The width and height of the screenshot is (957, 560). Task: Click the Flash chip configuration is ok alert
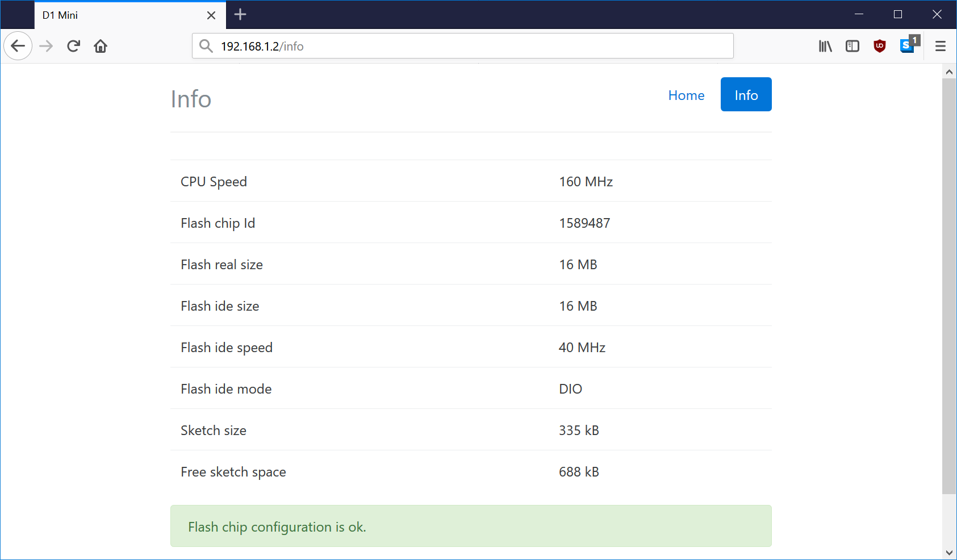pyautogui.click(x=471, y=526)
